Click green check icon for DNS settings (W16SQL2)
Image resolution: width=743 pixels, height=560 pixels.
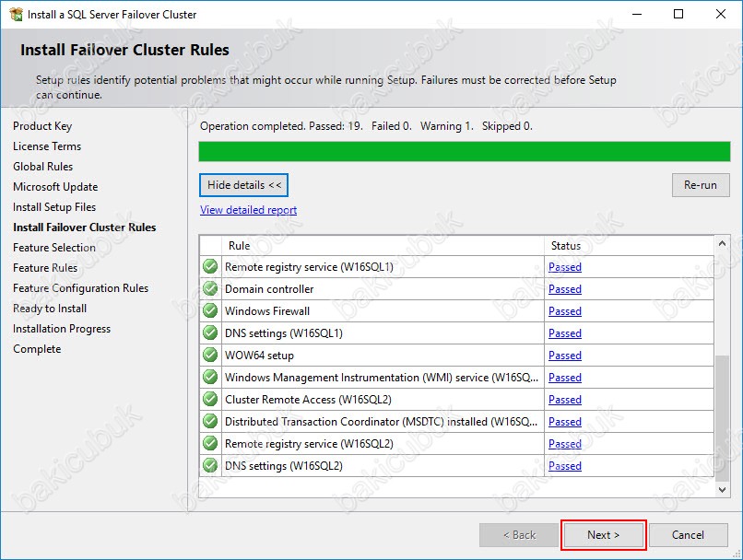pos(210,465)
